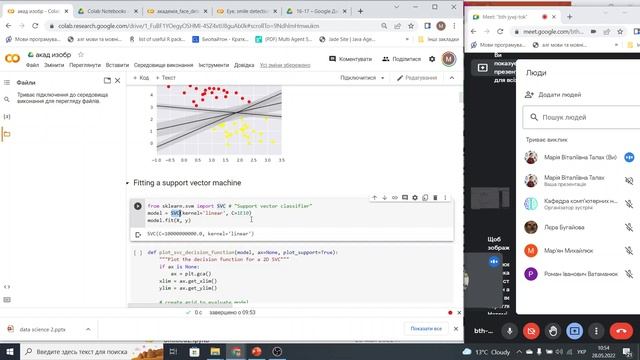Viewport: 640px width, 360px height.
Task: Toggle screen presenting button in Meet
Action: tap(574, 331)
